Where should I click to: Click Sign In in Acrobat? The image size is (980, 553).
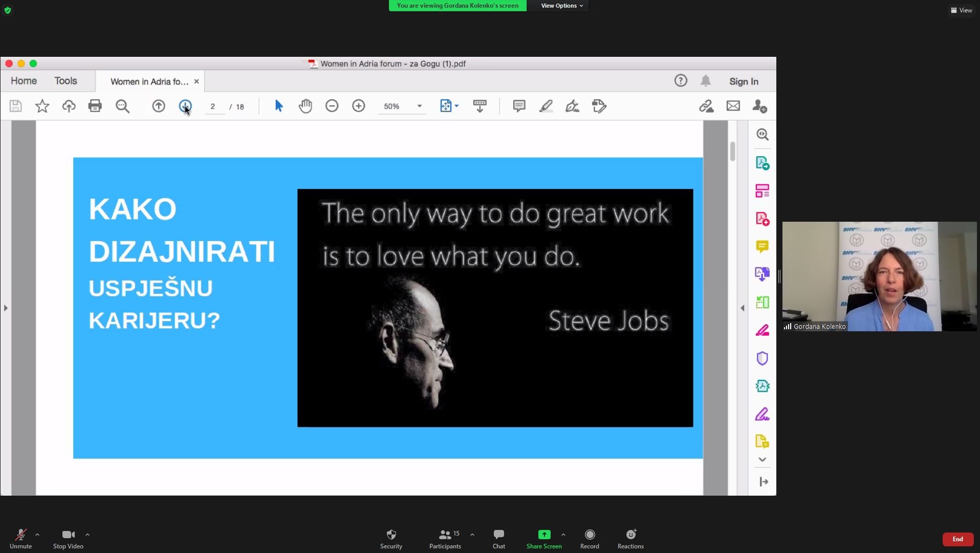tap(744, 81)
